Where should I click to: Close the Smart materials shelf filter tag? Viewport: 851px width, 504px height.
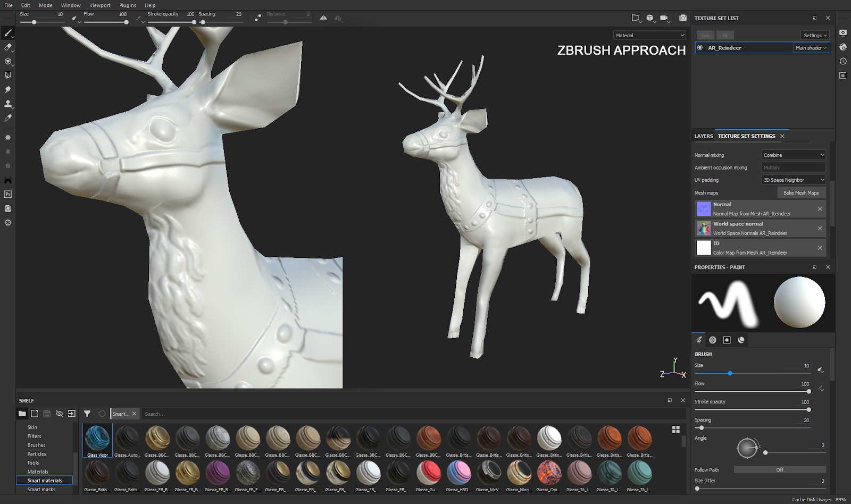[x=135, y=414]
